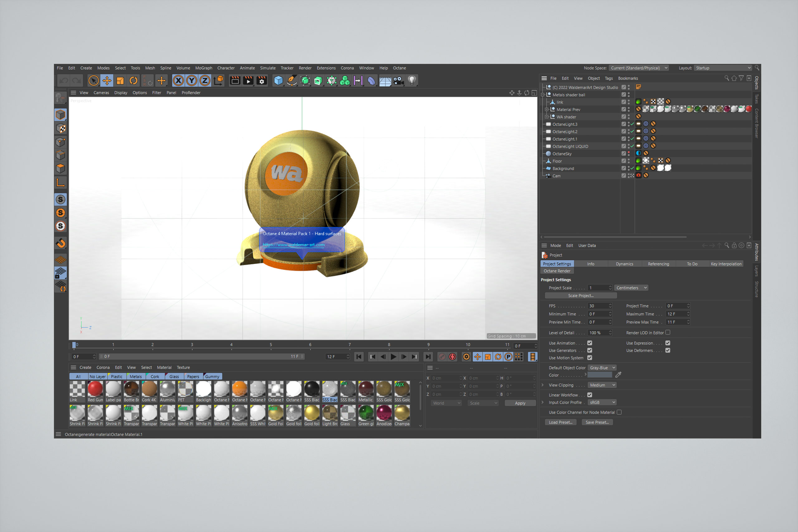Disable the Use Animation checkbox

(590, 343)
